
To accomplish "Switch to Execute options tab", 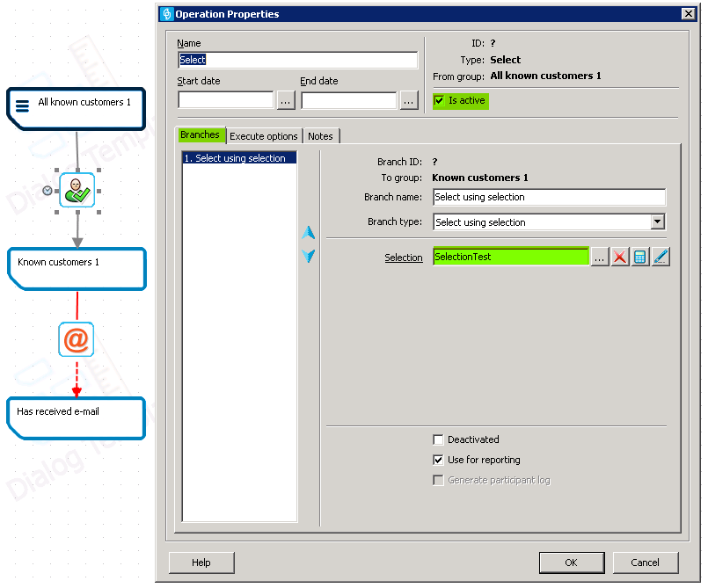I will (264, 136).
